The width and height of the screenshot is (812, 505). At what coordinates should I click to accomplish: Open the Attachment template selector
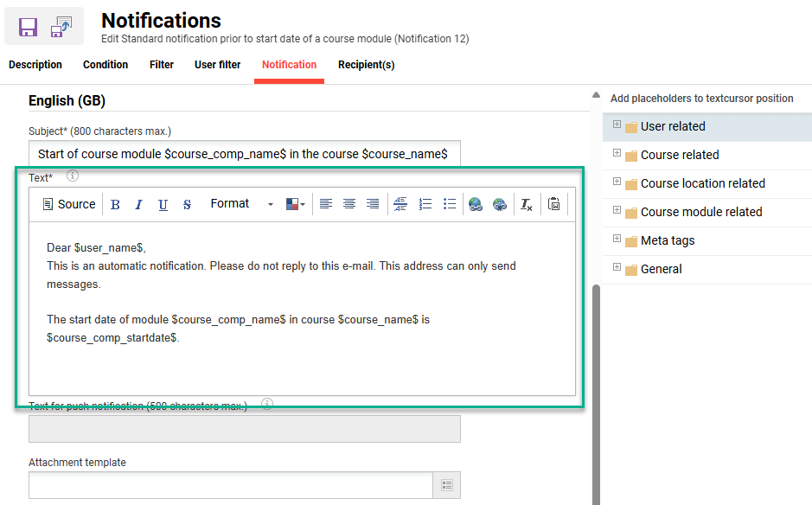point(447,486)
